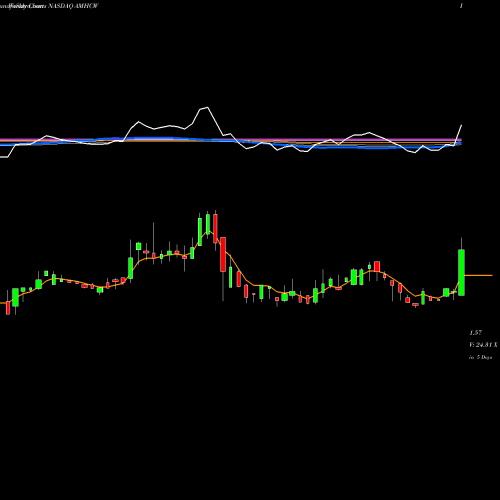
Task: Click the white indicator line's highest peak
Action: click(207, 107)
